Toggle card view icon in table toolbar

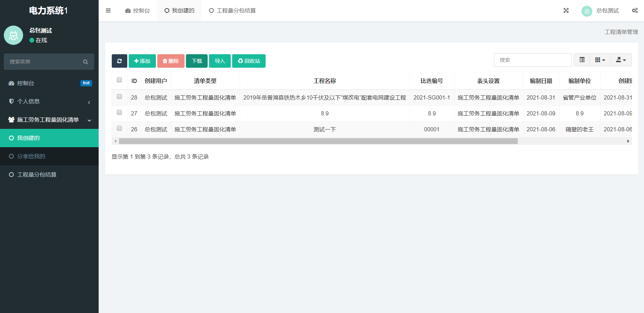click(x=582, y=60)
